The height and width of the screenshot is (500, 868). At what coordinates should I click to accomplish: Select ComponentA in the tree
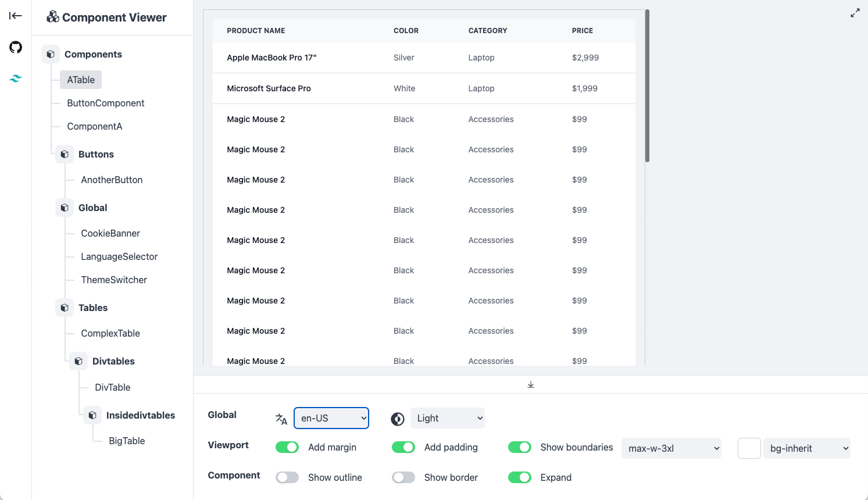pyautogui.click(x=95, y=126)
